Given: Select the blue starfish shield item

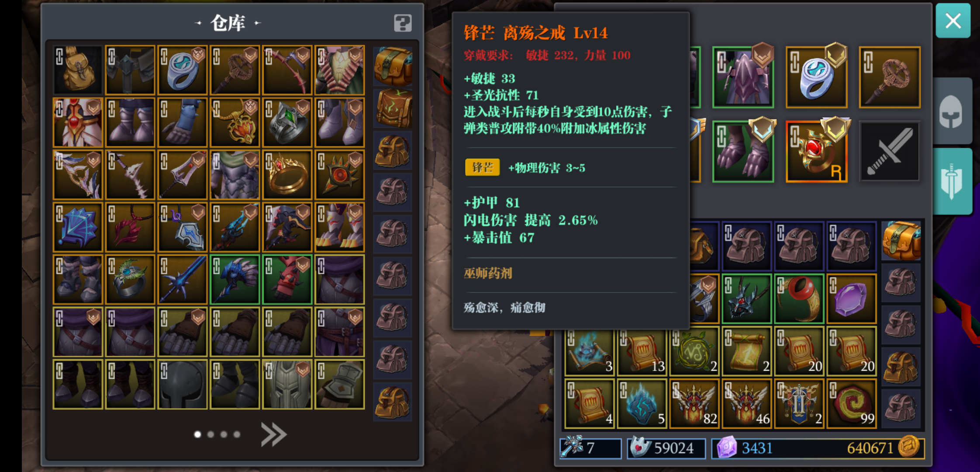Looking at the screenshot, I should (x=78, y=227).
